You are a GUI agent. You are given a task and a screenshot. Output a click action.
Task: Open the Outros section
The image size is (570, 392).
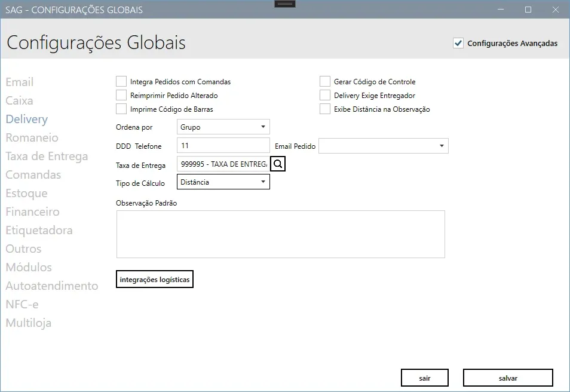(x=23, y=249)
